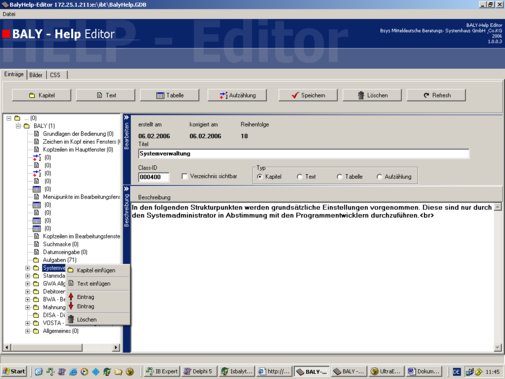Select the BALY (1) folder icon
The image size is (505, 379).
coord(27,126)
